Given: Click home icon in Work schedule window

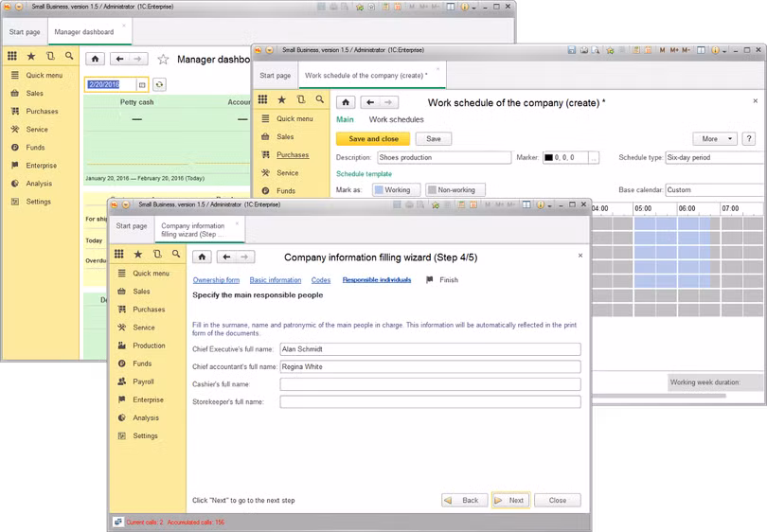Looking at the screenshot, I should click(346, 102).
